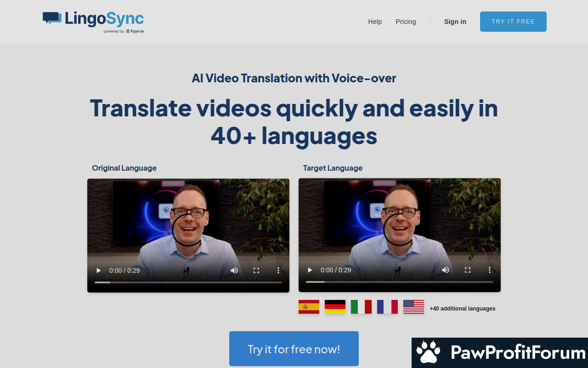Play the Target Language video
Viewport: 588px width, 368px height.
(x=310, y=270)
